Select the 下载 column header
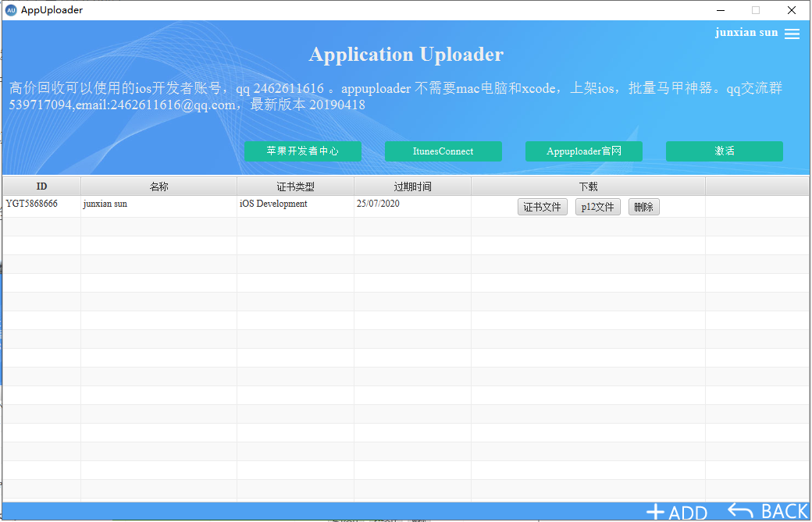Screen dimensions: 812x522 [x=588, y=186]
